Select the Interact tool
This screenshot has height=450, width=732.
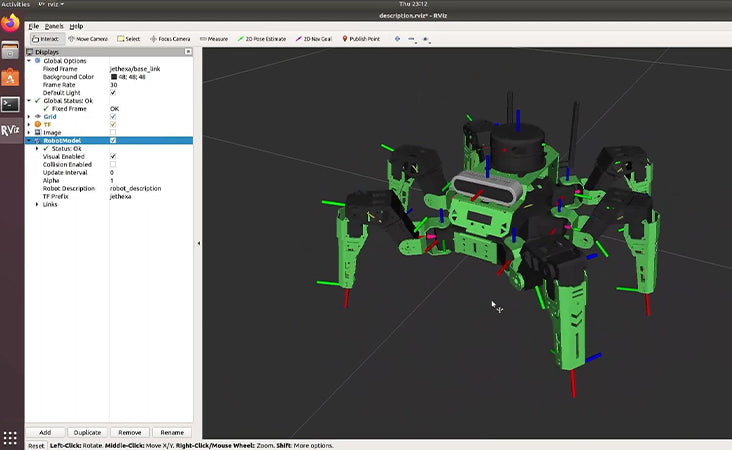46,39
